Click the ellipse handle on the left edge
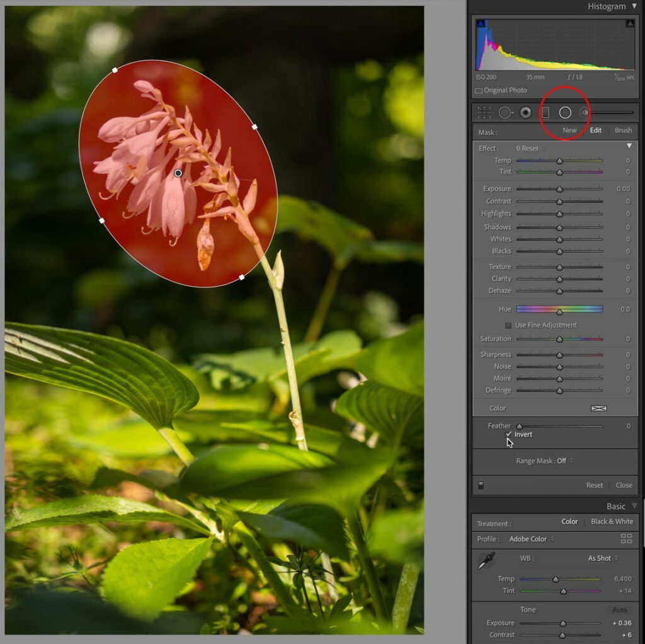Screen dimensions: 645x644 (101, 221)
